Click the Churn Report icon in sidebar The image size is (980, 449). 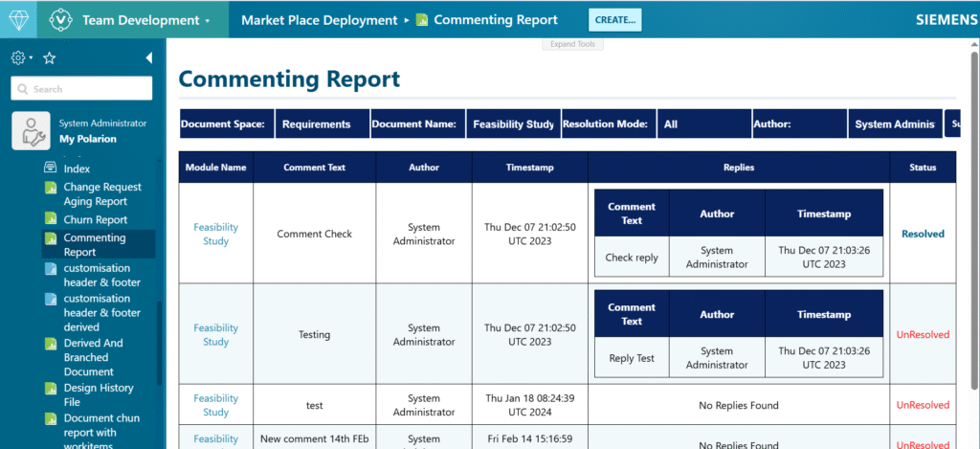(51, 220)
